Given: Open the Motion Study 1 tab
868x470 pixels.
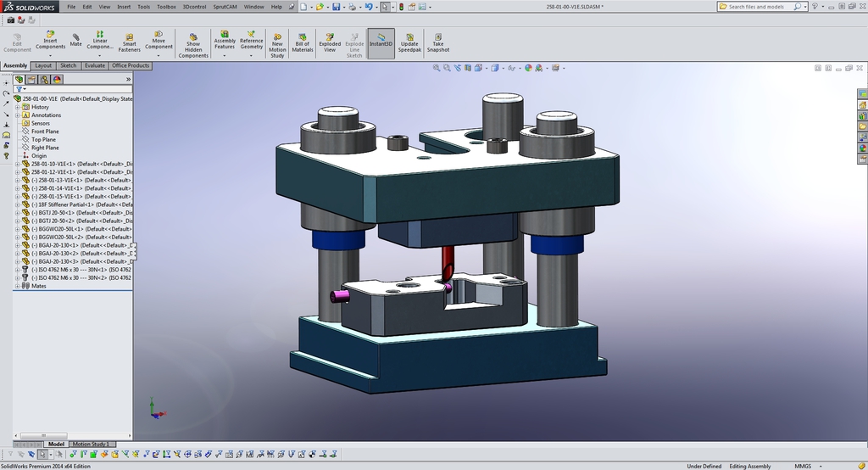Looking at the screenshot, I should (89, 444).
